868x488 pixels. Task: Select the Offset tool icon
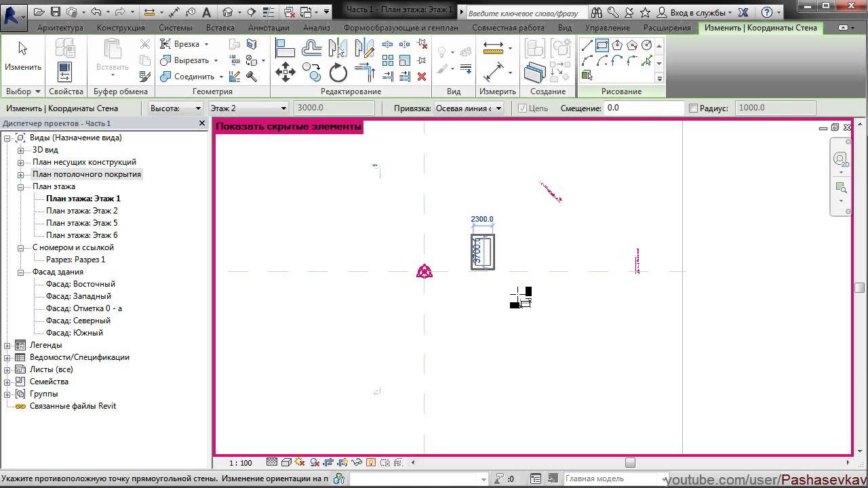pos(311,47)
